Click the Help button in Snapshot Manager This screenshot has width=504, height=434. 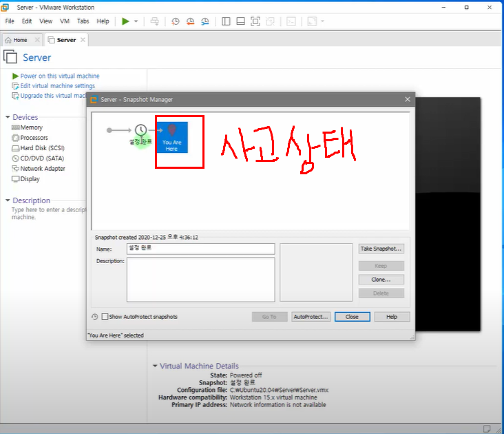392,317
